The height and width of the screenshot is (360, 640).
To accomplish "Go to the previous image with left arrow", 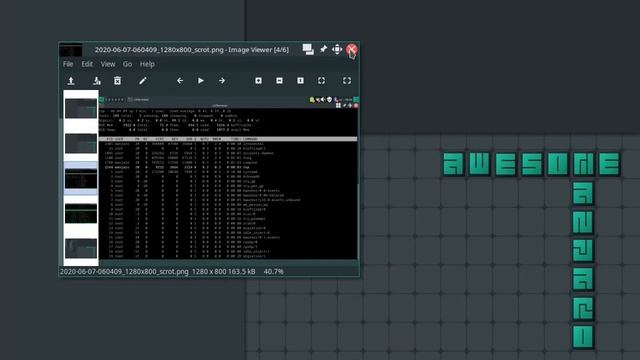I will click(180, 81).
